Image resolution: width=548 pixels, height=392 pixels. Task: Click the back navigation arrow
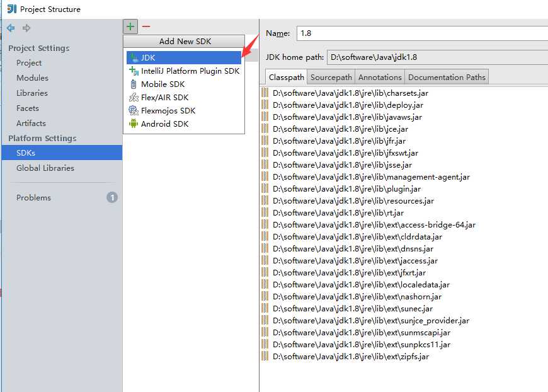click(11, 28)
